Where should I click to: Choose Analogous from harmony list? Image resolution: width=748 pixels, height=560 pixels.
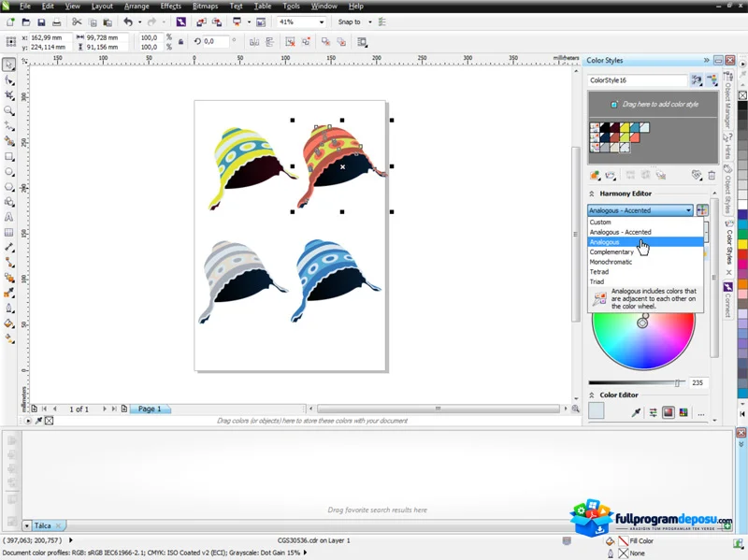[645, 242]
